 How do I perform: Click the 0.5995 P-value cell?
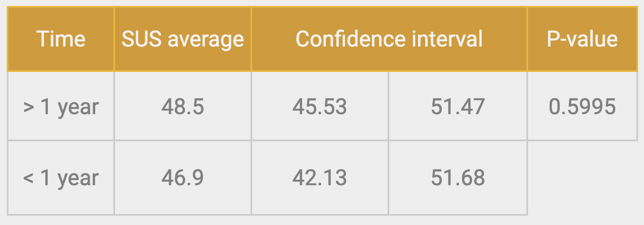pos(582,106)
